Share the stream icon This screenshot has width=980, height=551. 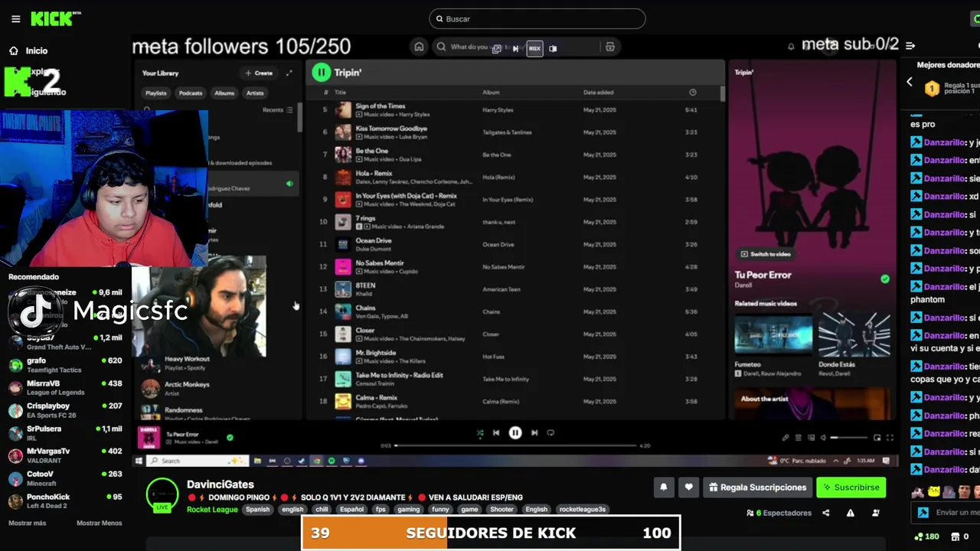click(x=825, y=513)
